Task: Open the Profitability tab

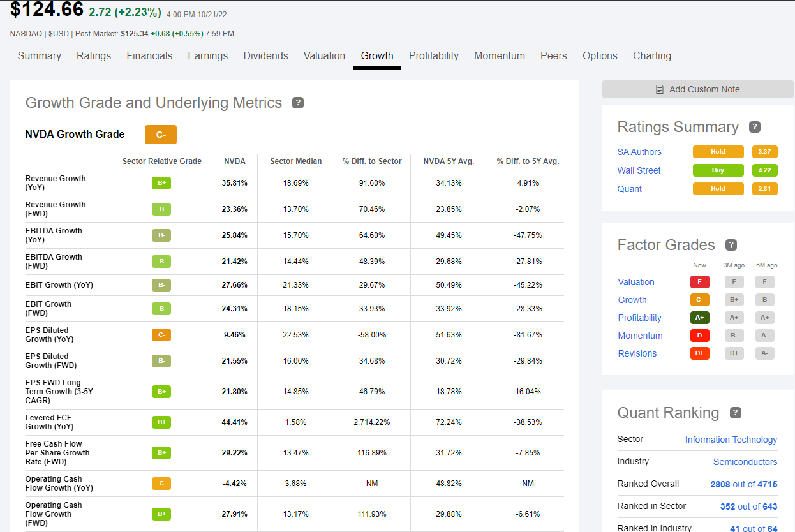Action: 434,56
